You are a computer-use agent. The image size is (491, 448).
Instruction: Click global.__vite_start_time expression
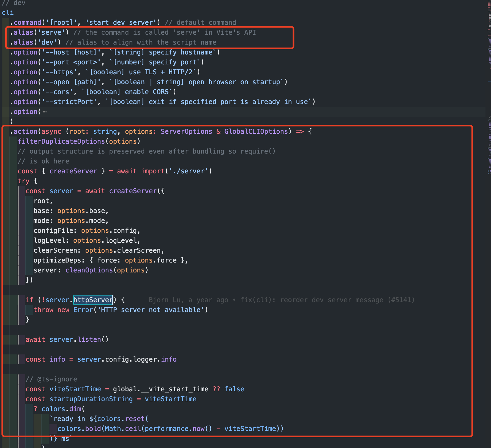point(161,389)
